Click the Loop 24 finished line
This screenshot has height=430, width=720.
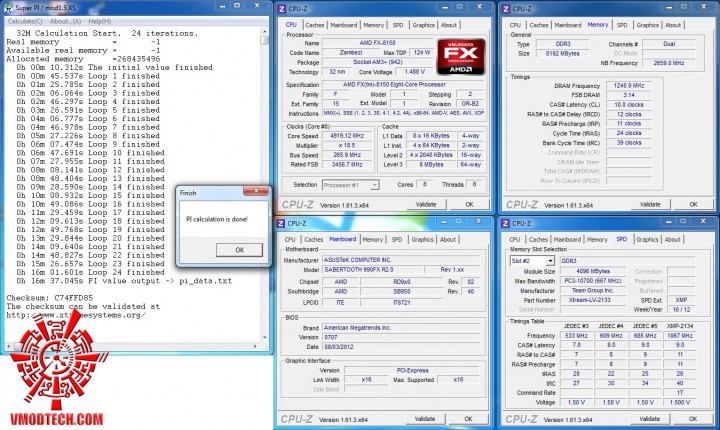click(90, 272)
